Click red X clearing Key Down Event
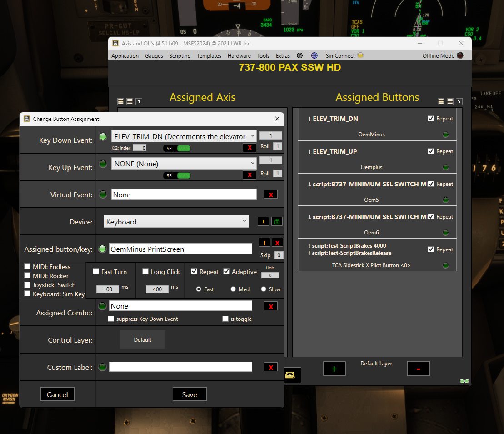Image resolution: width=504 pixels, height=434 pixels. pyautogui.click(x=250, y=148)
